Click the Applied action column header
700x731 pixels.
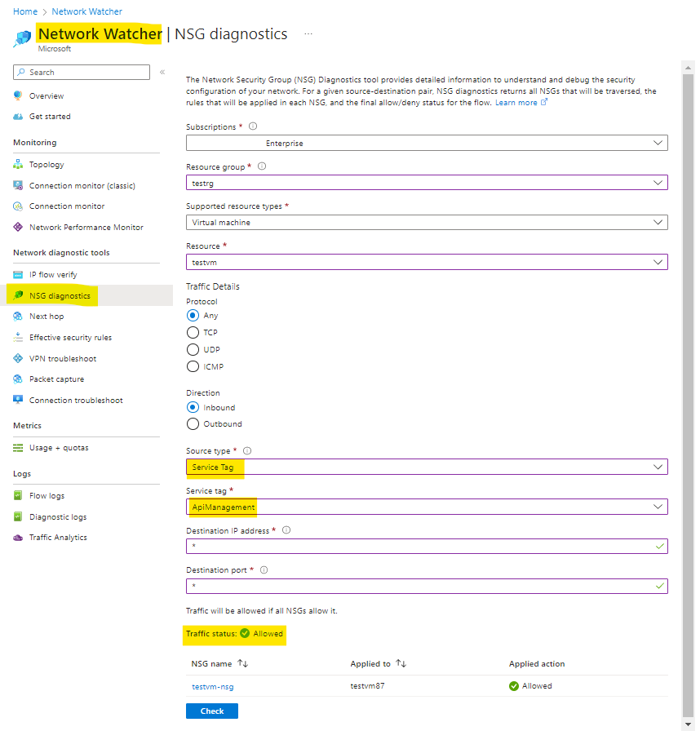point(537,663)
